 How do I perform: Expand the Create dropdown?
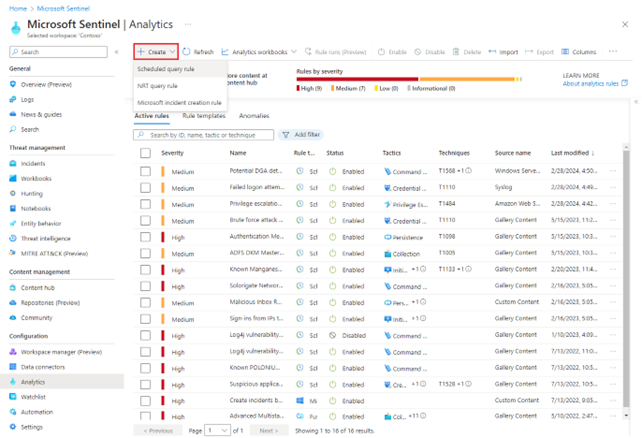click(x=156, y=52)
